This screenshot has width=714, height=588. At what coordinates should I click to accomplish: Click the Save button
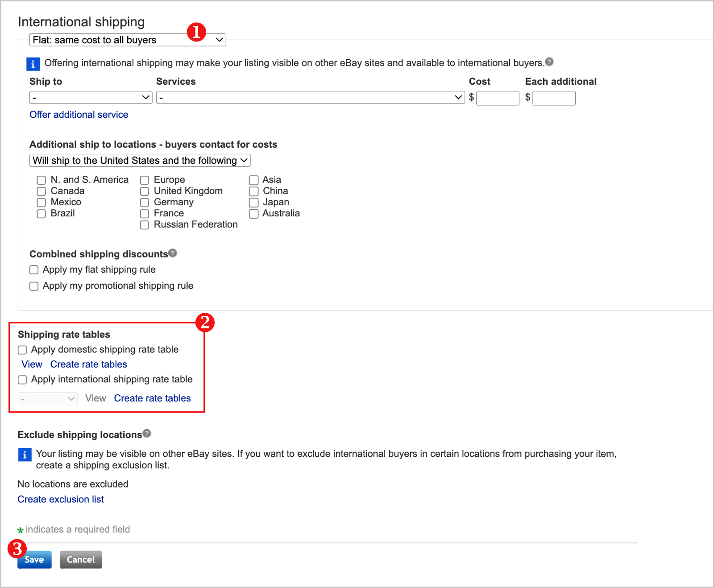[34, 559]
